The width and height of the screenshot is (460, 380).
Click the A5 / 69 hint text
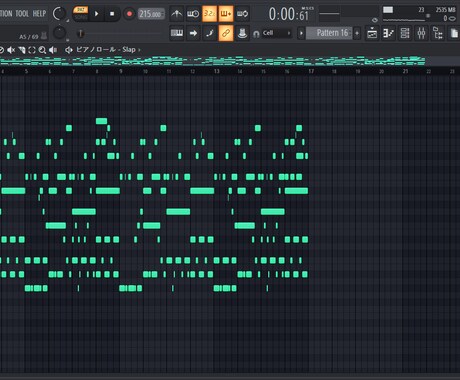(29, 37)
